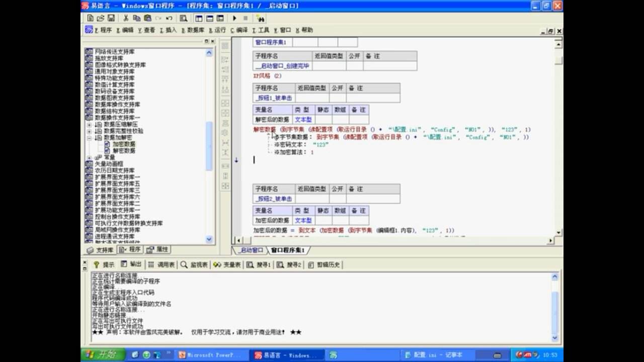Select 解密数据 command in the tree

tap(124, 150)
